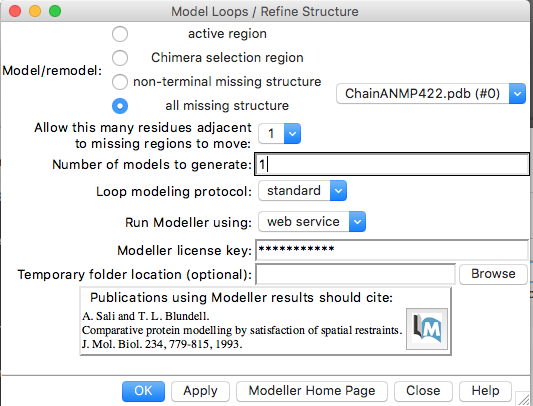Select non-terminal missing structure option
The height and width of the screenshot is (406, 533).
[x=120, y=82]
